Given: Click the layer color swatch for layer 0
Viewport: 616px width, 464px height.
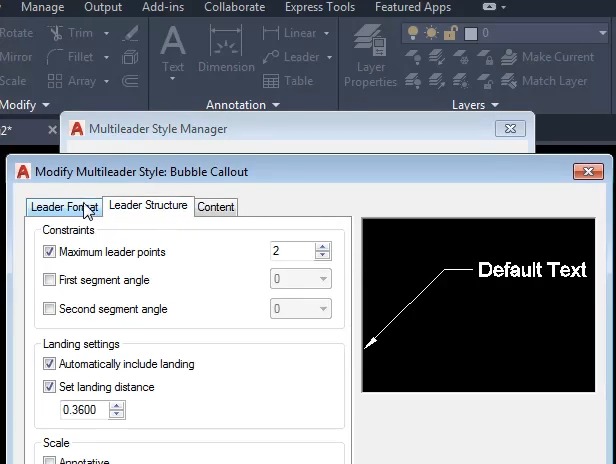Looking at the screenshot, I should point(471,34).
